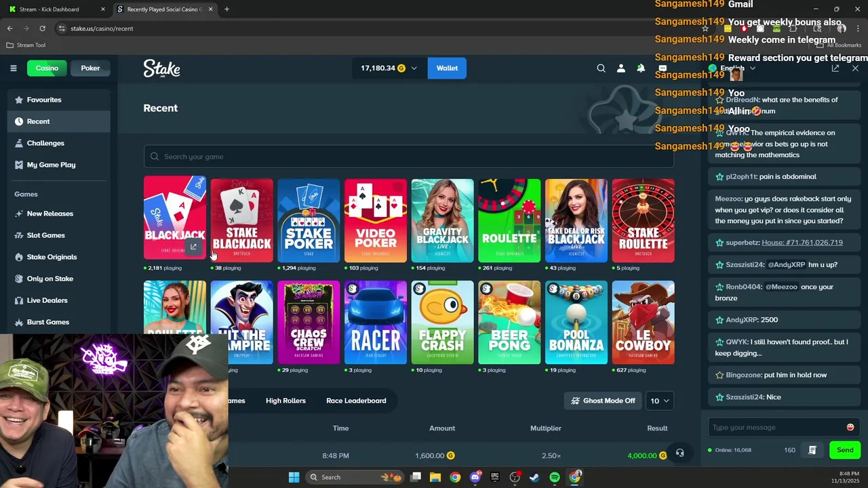The width and height of the screenshot is (868, 488).
Task: Switch to High Rollers tab
Action: (x=285, y=401)
